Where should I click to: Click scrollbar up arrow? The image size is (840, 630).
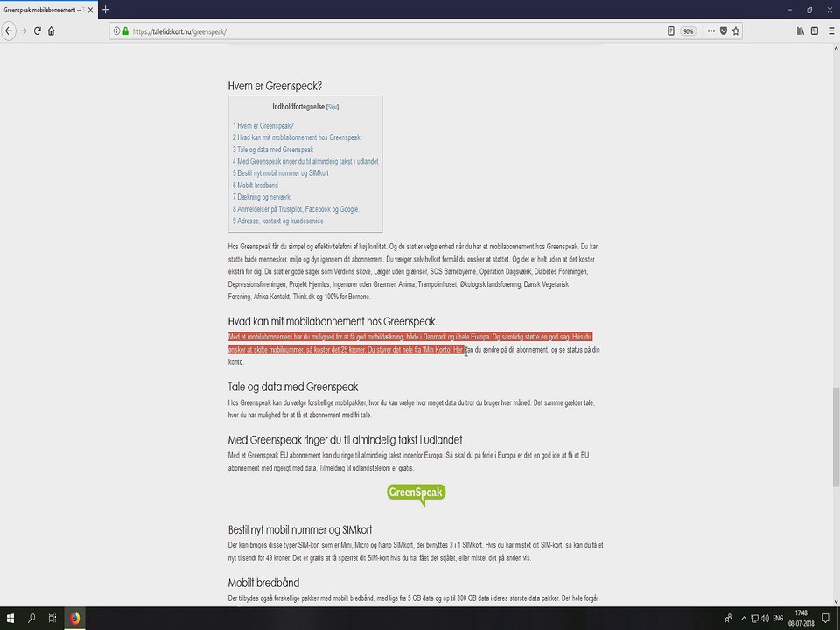835,48
